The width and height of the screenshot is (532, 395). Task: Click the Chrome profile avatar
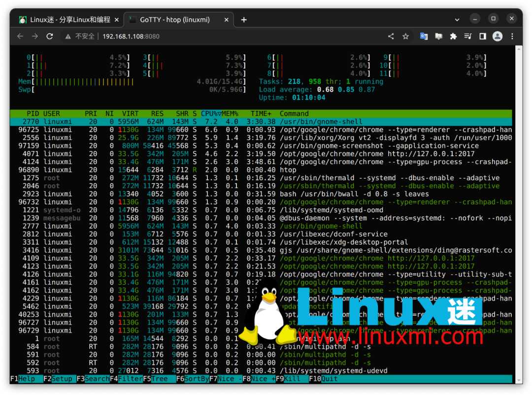[498, 36]
